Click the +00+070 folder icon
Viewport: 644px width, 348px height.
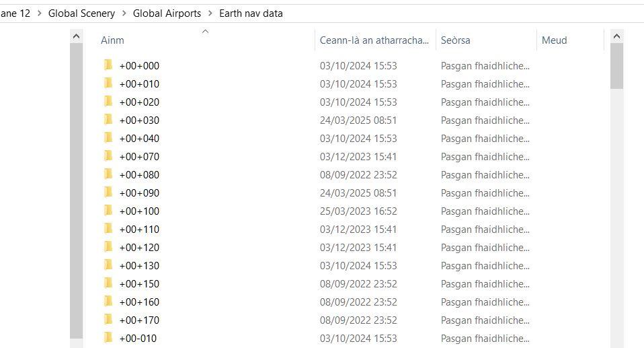[x=108, y=156]
